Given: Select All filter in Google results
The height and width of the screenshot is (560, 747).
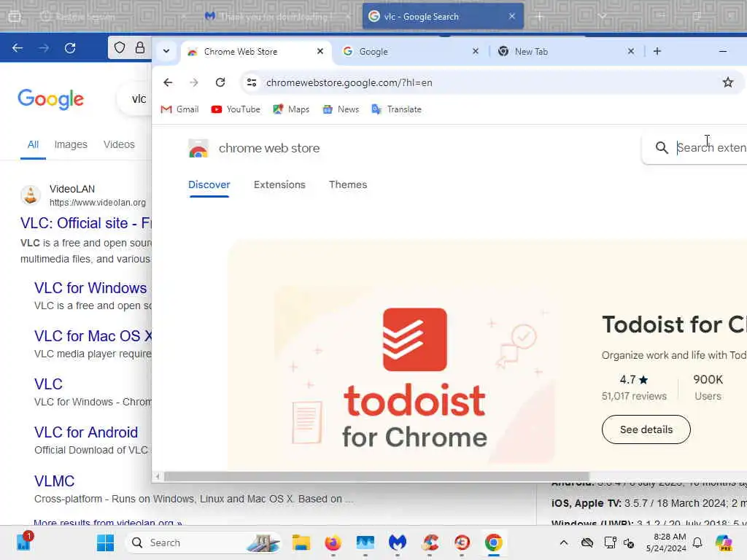Looking at the screenshot, I should 33,144.
